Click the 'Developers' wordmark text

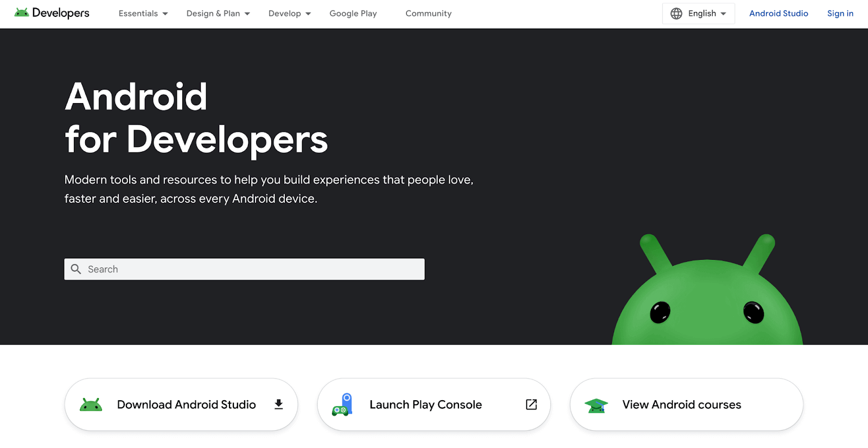pyautogui.click(x=61, y=13)
